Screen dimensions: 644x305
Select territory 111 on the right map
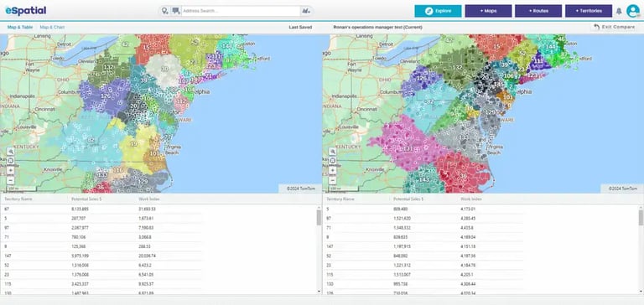click(x=538, y=61)
